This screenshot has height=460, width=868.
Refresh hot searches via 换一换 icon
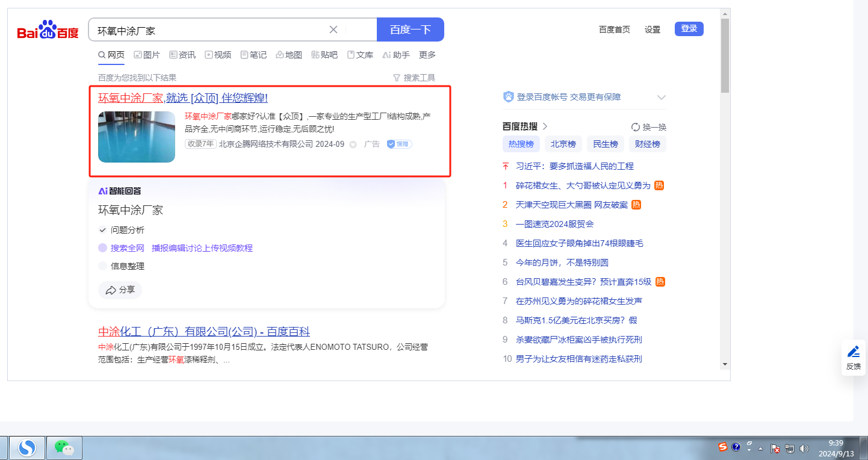(x=635, y=127)
